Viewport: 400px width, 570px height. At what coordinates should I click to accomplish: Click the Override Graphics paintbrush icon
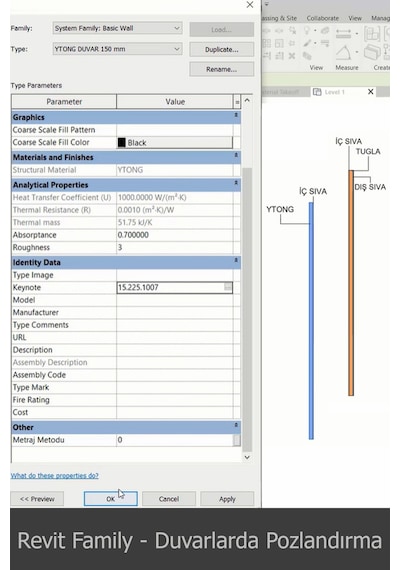307,43
